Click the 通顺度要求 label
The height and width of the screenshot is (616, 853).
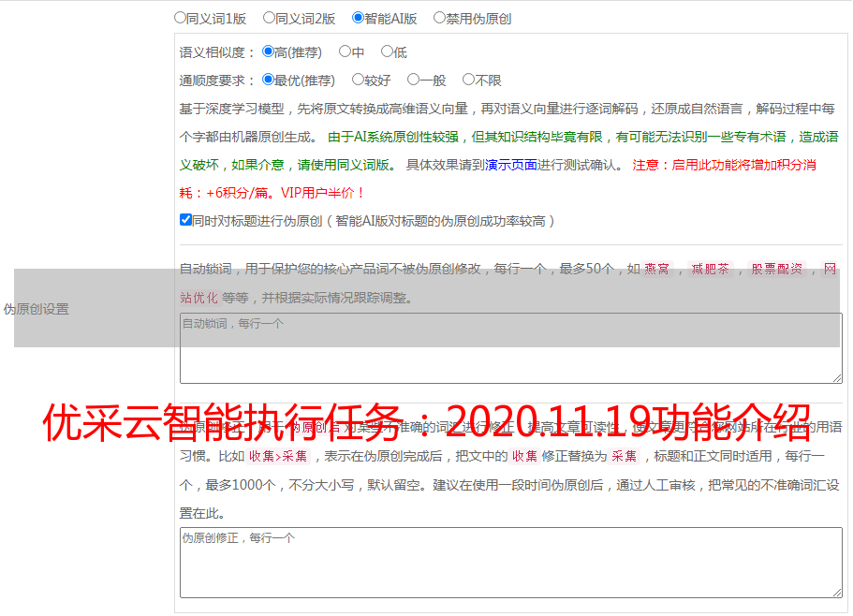click(x=217, y=81)
